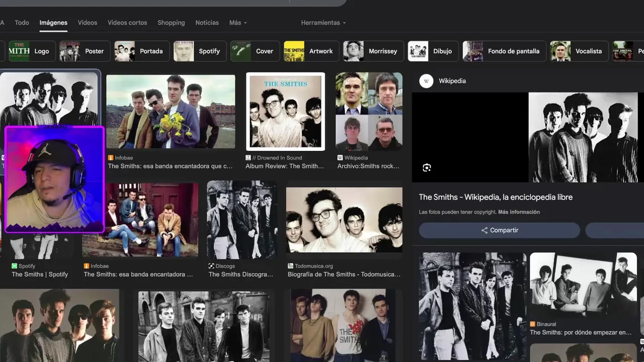Open bottom-row thumbnail with The Smiths tank top
The image size is (644, 362).
[x=343, y=325]
